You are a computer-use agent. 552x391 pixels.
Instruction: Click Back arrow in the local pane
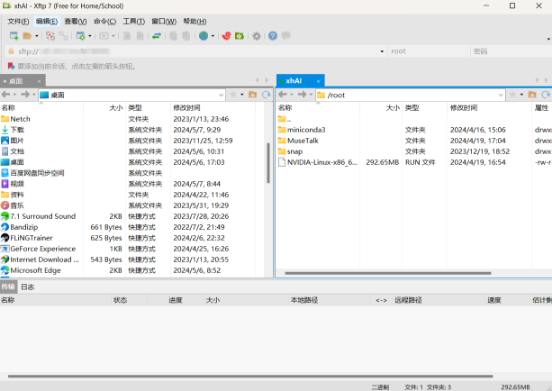(6, 94)
